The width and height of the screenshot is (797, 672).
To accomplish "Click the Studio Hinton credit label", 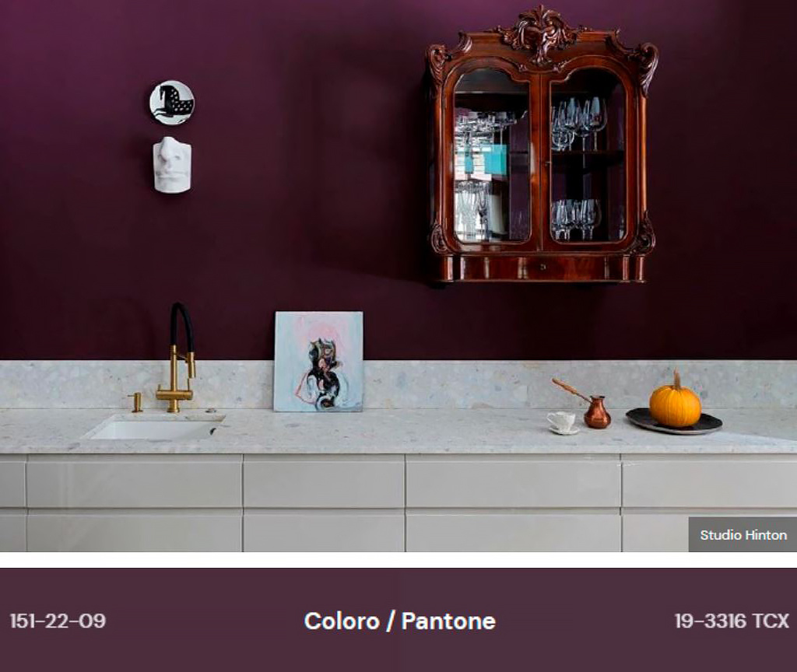I will coord(743,535).
